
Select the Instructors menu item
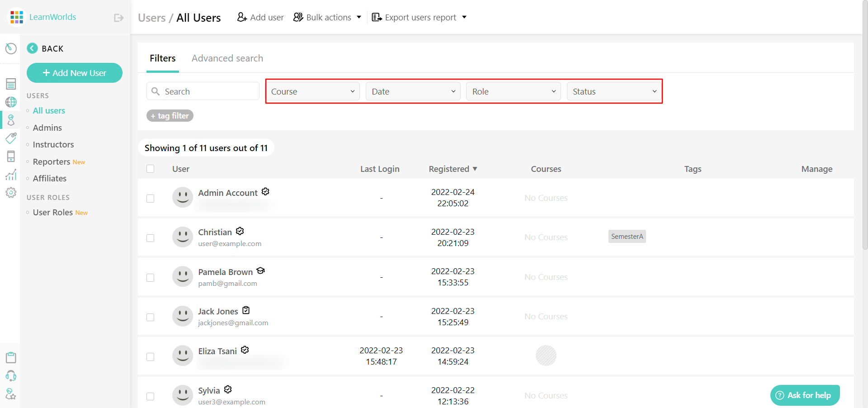tap(53, 144)
